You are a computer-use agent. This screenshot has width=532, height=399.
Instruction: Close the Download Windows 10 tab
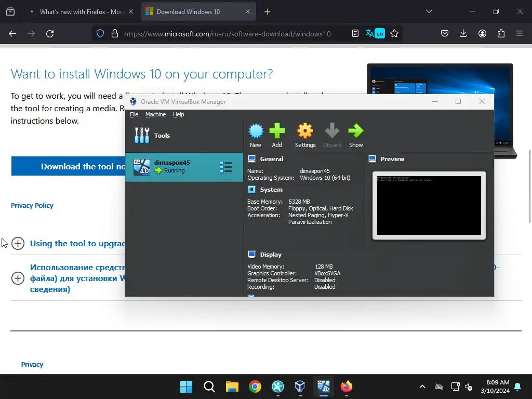pyautogui.click(x=248, y=12)
